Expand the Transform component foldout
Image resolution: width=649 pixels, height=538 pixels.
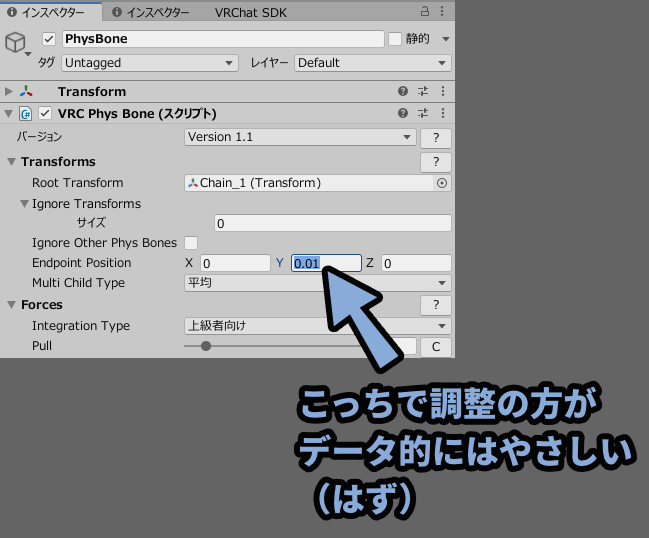click(x=10, y=91)
